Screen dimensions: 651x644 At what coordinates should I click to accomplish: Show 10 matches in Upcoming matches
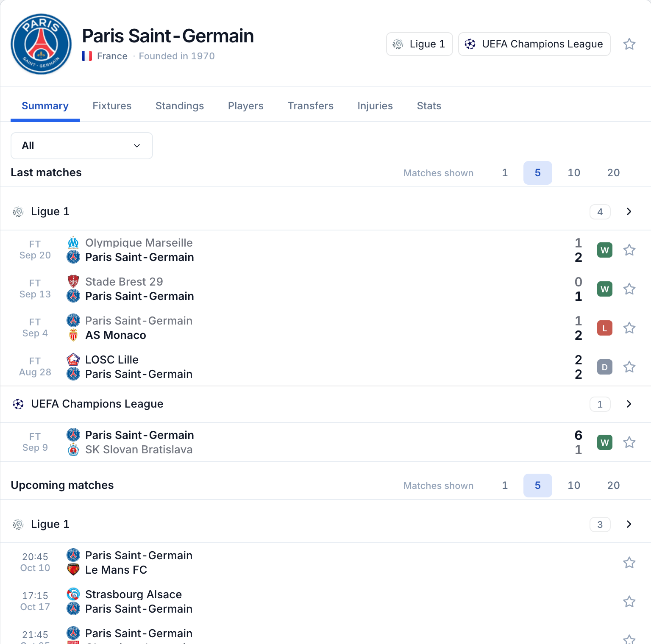574,486
